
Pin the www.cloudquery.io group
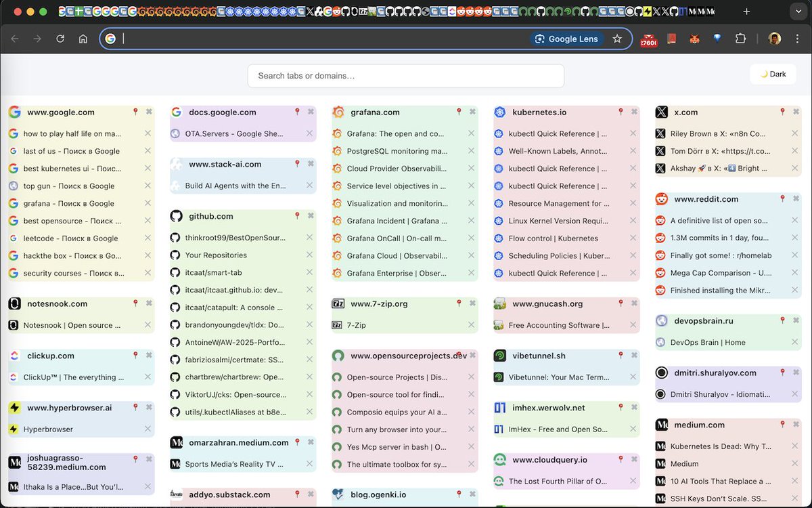tap(621, 459)
